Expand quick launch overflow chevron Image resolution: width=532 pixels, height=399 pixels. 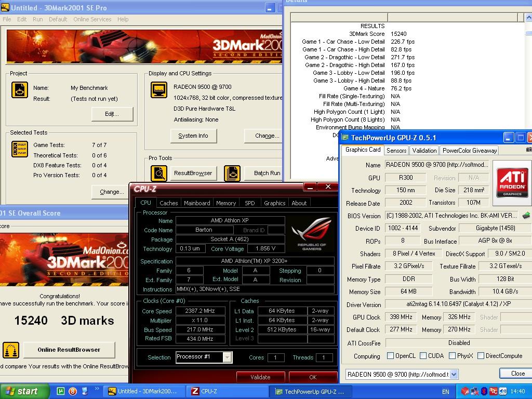pos(97,389)
